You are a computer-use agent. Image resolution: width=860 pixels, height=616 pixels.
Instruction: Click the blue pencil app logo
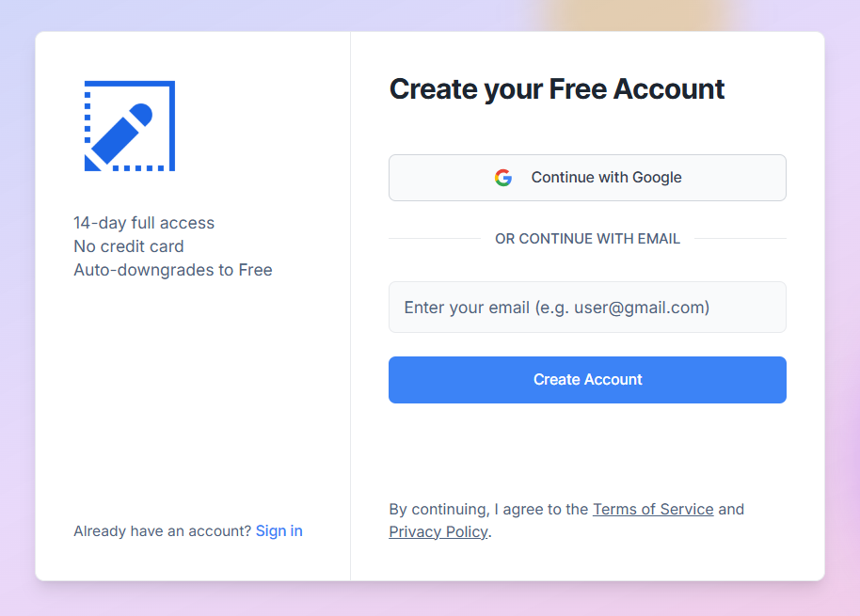coord(130,126)
